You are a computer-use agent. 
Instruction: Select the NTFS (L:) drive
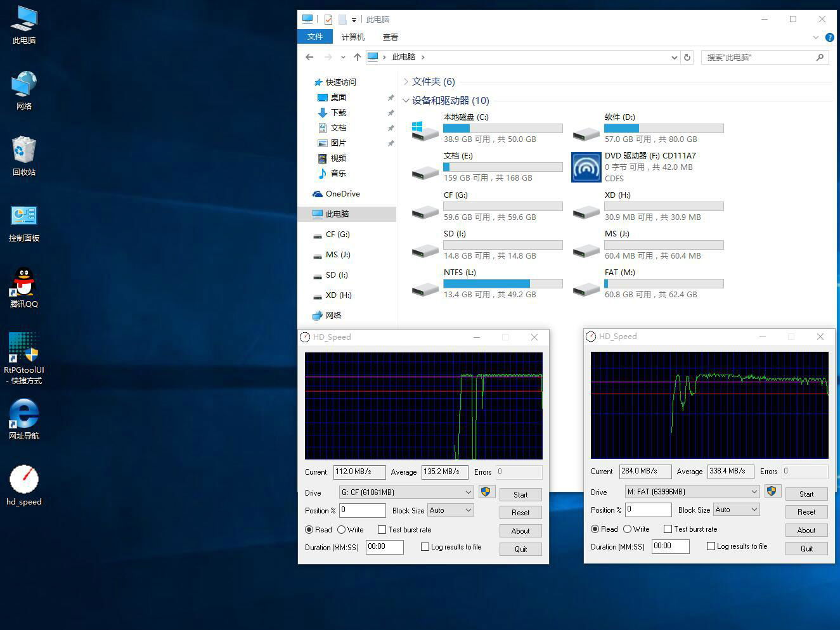click(x=487, y=283)
